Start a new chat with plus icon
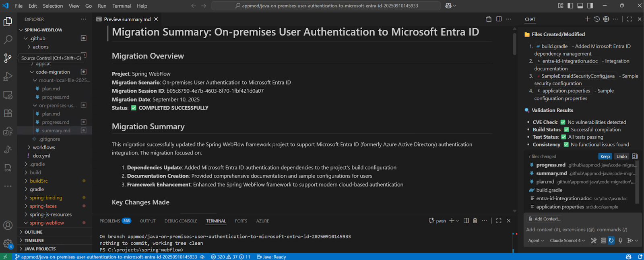Viewport: 644px width, 260px height. pos(587,19)
